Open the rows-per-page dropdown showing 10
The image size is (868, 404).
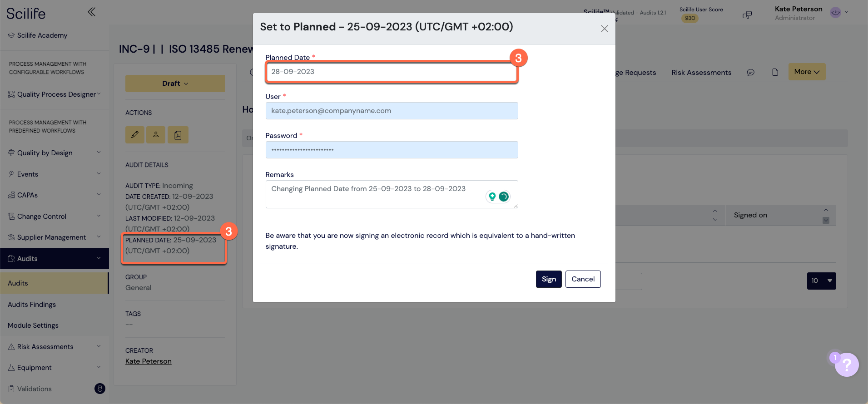pos(821,281)
